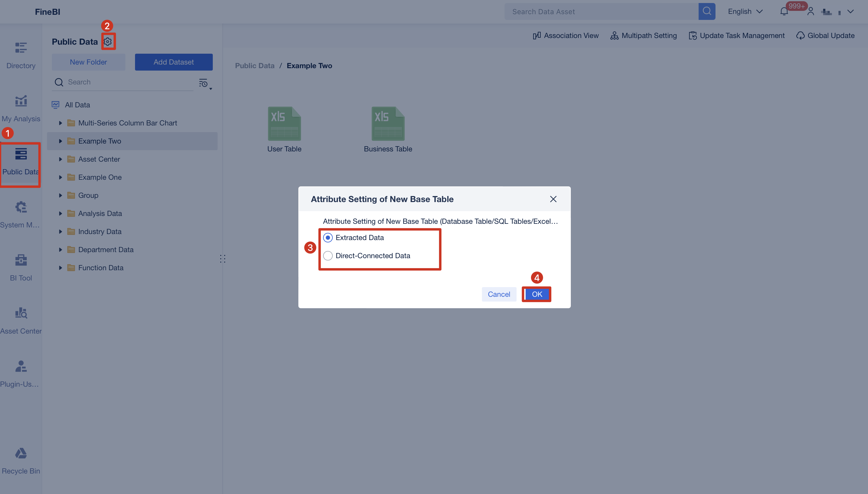Click the user account icon in top bar
The height and width of the screenshot is (494, 868).
[811, 11]
